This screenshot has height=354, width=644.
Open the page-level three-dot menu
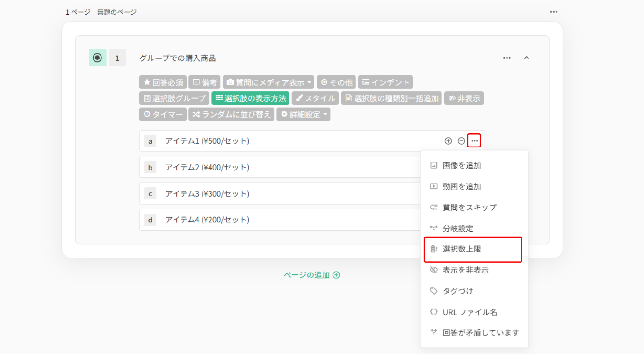click(x=554, y=12)
